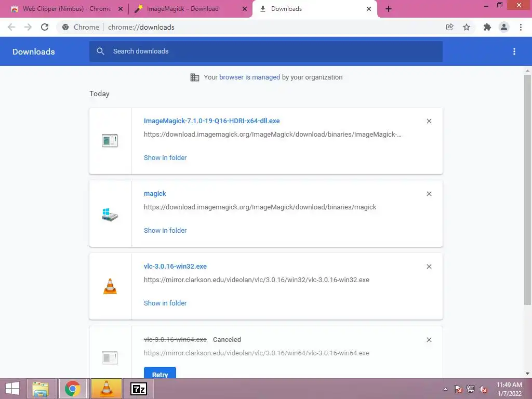Click the magick download source URL
Screen dimensions: 532x399
(x=260, y=207)
